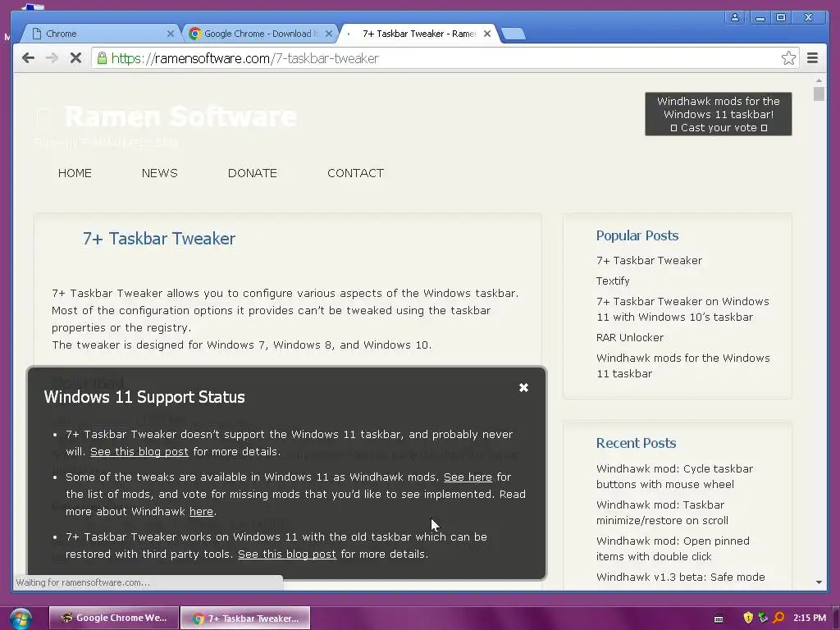Close the Windows 11 Support Status popup
The image size is (840, 630).
[523, 387]
